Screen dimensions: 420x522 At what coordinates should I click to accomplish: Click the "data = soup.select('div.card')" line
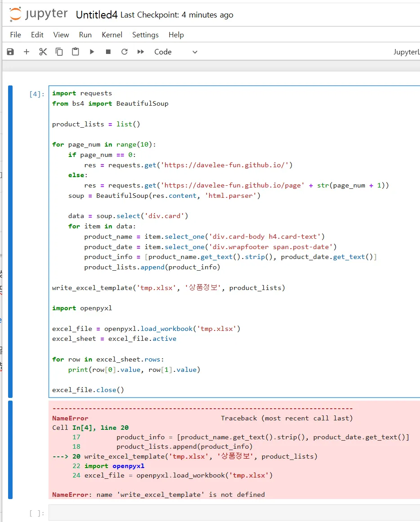(x=128, y=216)
